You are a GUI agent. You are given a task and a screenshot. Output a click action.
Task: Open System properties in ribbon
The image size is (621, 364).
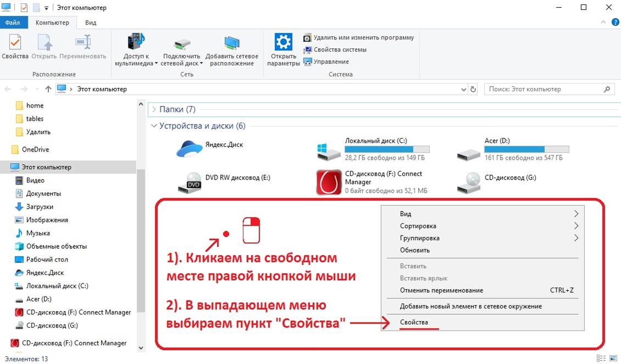click(x=335, y=49)
